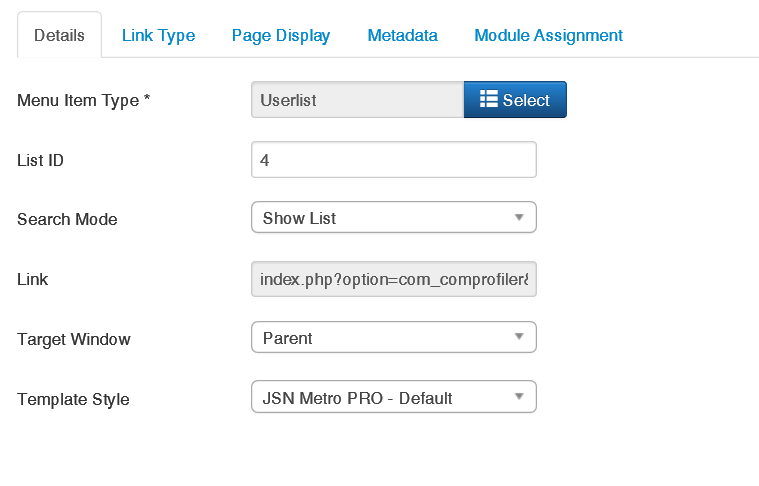Click the Show List selection text

point(299,218)
